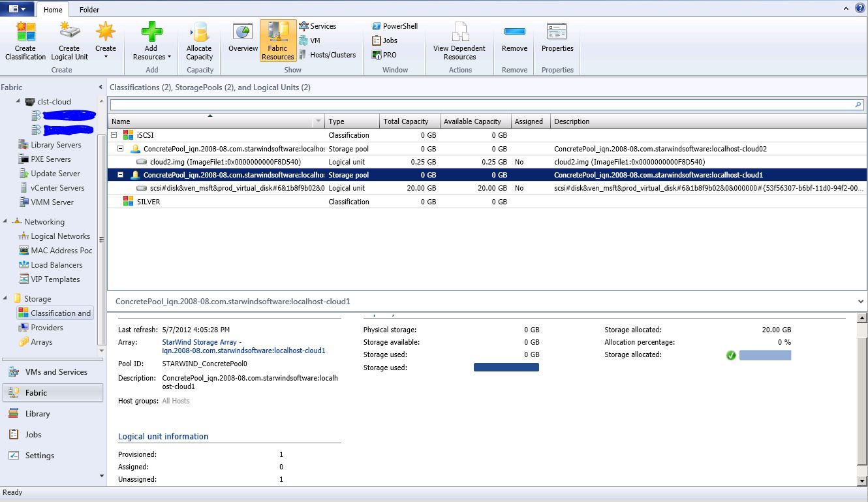The height and width of the screenshot is (502, 868).
Task: Open the Settings workspace
Action: pyautogui.click(x=52, y=456)
